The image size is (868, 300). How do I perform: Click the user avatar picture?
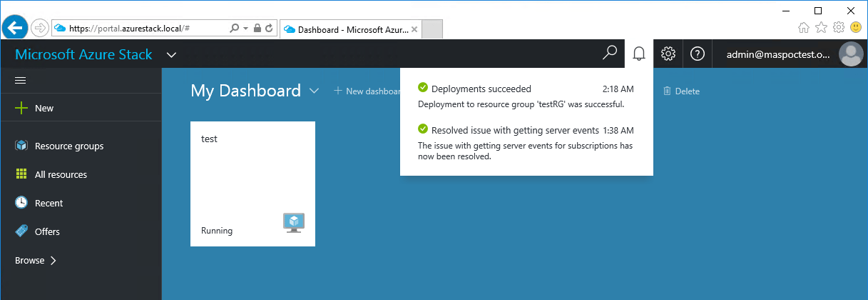click(850, 54)
